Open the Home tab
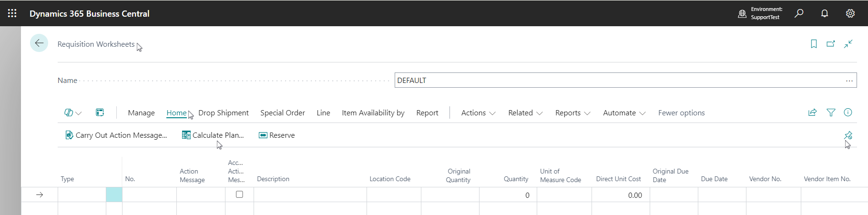 176,113
